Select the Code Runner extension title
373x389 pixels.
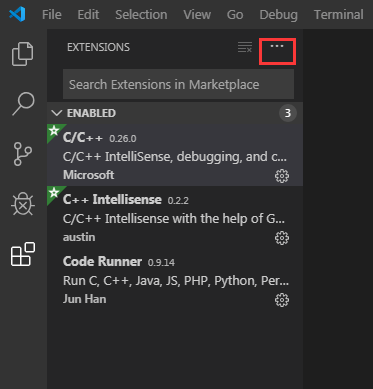click(x=102, y=261)
